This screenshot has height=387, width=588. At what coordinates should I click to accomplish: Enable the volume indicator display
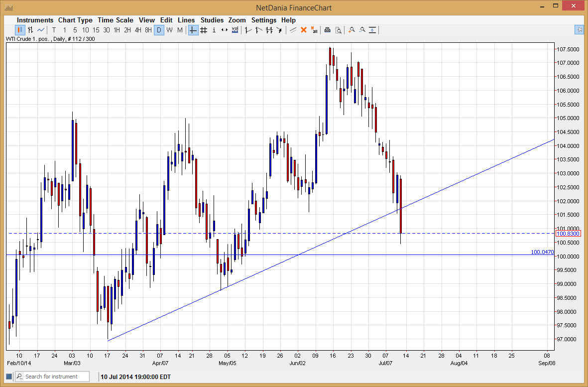[x=235, y=30]
